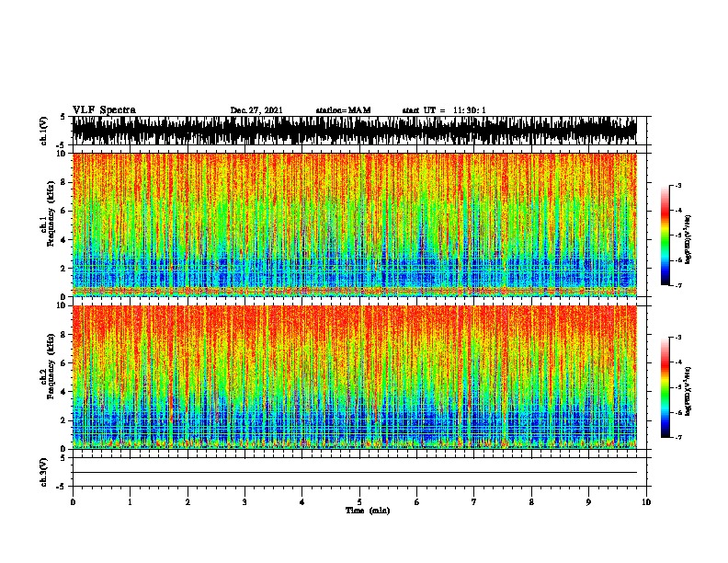The height and width of the screenshot is (563, 728).
Task: Click the "-7" tick on ch.1 color bar
Action: (x=678, y=285)
